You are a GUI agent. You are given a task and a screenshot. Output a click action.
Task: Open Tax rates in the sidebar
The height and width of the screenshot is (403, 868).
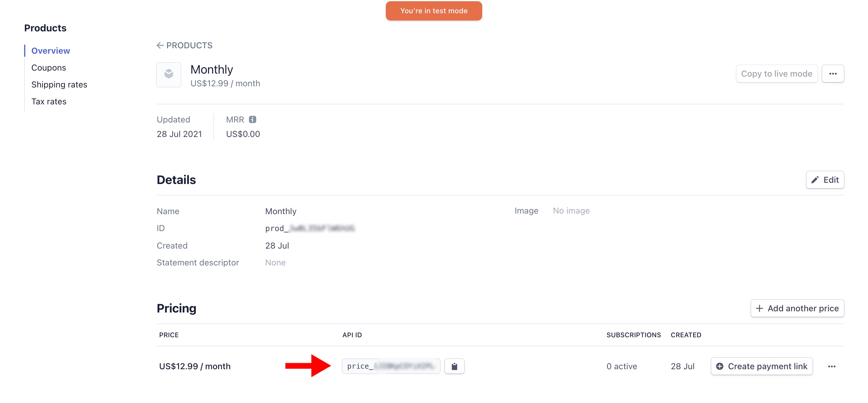coord(49,102)
